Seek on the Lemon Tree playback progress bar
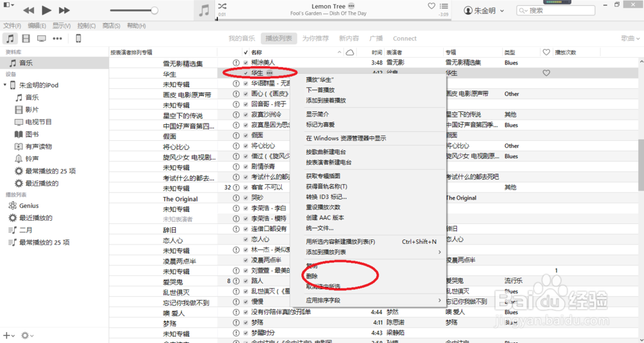Viewport: 644px width, 343px height. click(x=333, y=19)
